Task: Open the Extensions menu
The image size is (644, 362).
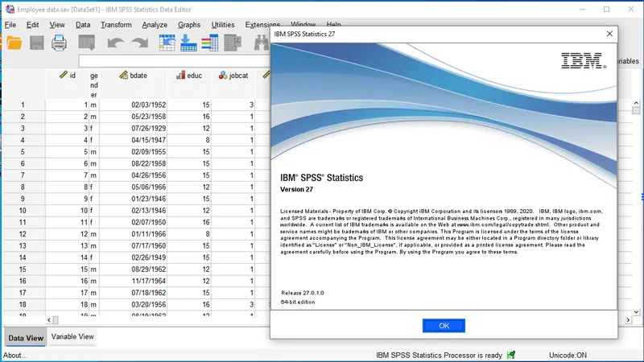Action: [x=262, y=25]
